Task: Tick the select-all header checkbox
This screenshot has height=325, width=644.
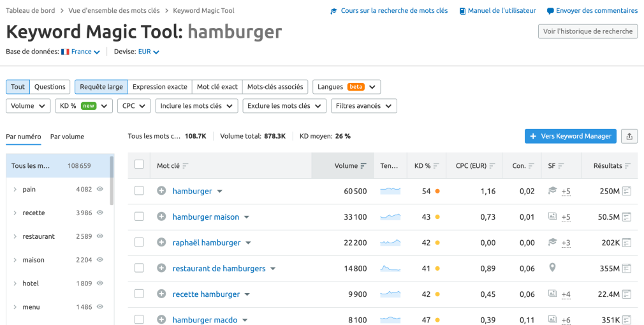Action: pyautogui.click(x=139, y=165)
